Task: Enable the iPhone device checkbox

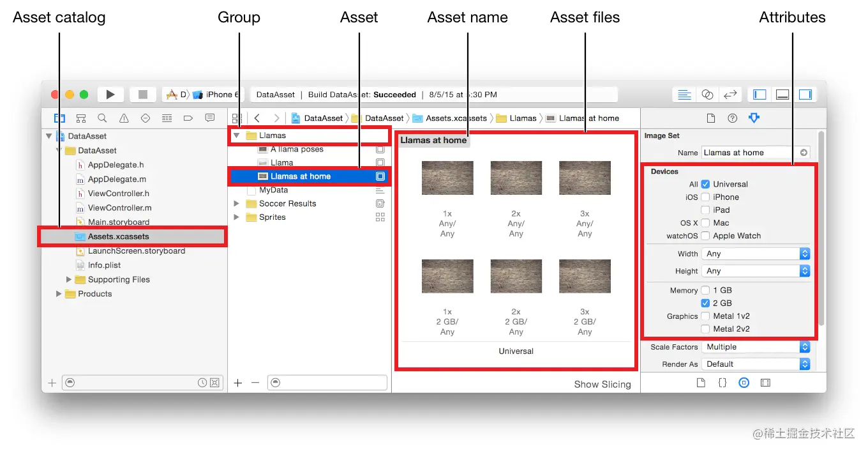Action: point(705,197)
